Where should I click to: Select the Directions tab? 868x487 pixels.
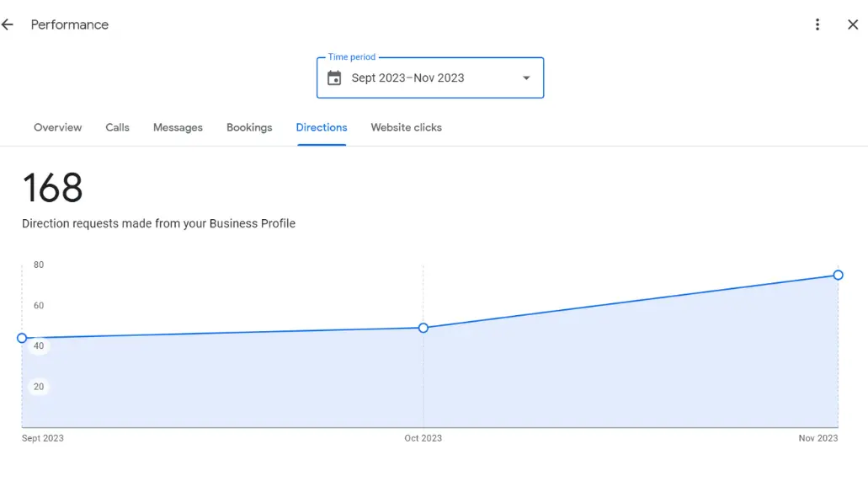(322, 127)
